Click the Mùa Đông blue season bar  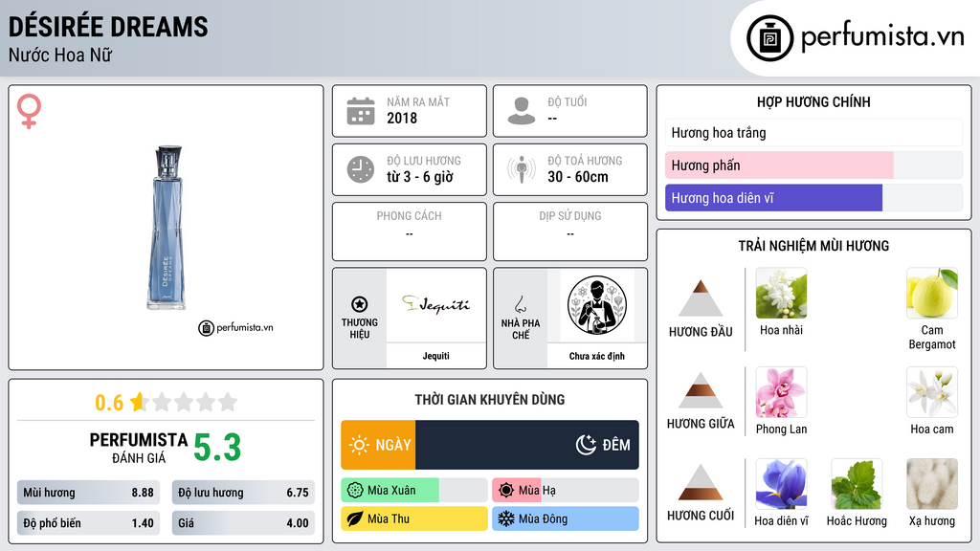point(565,518)
